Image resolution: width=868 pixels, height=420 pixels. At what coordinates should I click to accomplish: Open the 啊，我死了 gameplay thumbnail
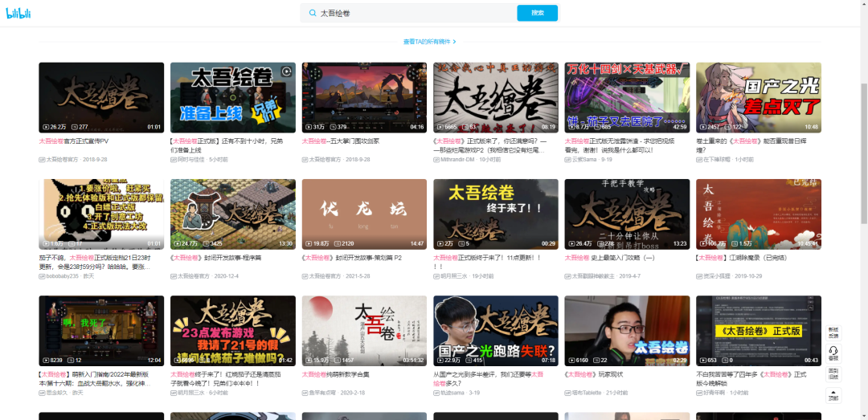(x=101, y=331)
